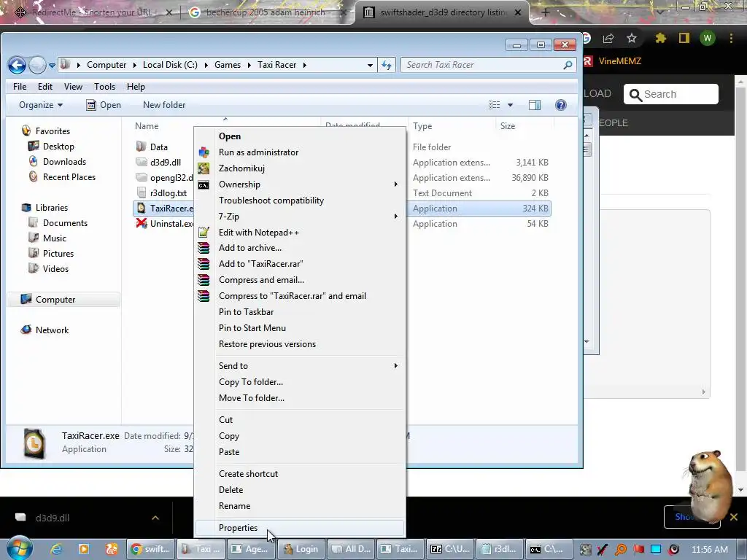Choose Pin to Taskbar
Viewport: 747px width, 560px height.
(x=300, y=312)
